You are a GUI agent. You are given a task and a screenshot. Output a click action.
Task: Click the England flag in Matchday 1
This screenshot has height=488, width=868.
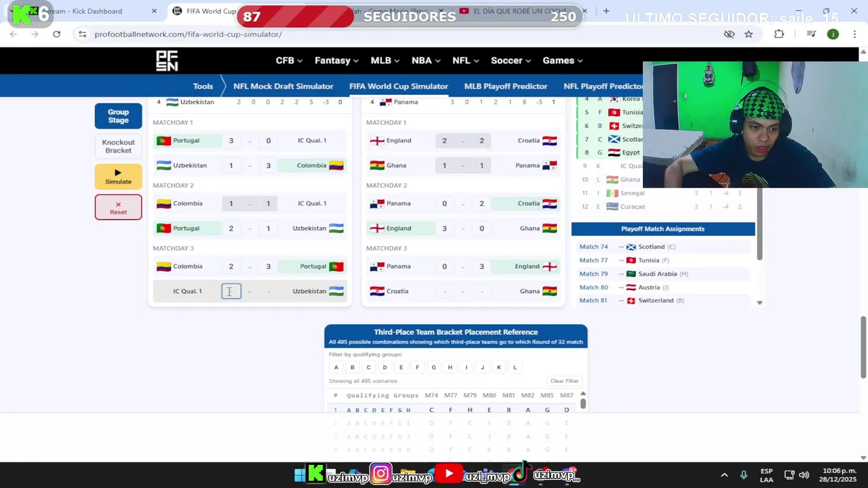377,140
